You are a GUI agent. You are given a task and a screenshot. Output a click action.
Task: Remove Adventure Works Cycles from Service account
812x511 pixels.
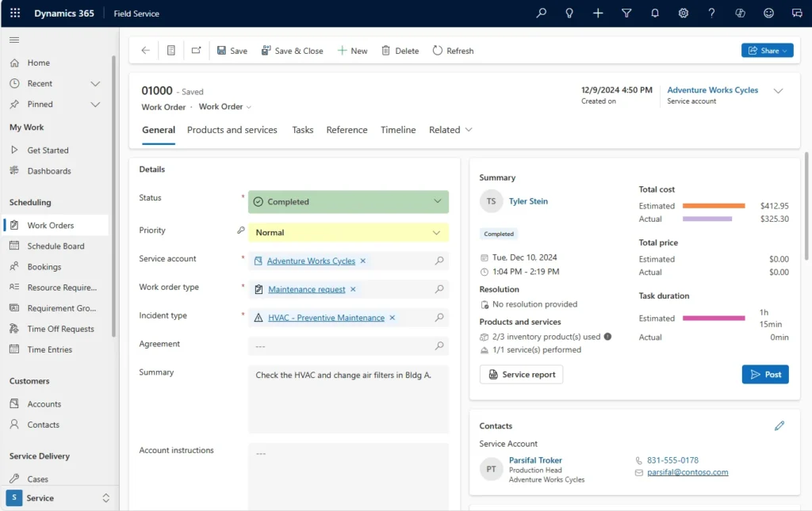pos(363,261)
